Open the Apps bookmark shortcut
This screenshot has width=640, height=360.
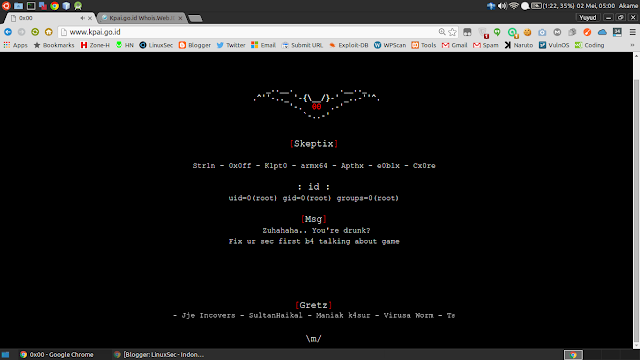tap(16, 45)
